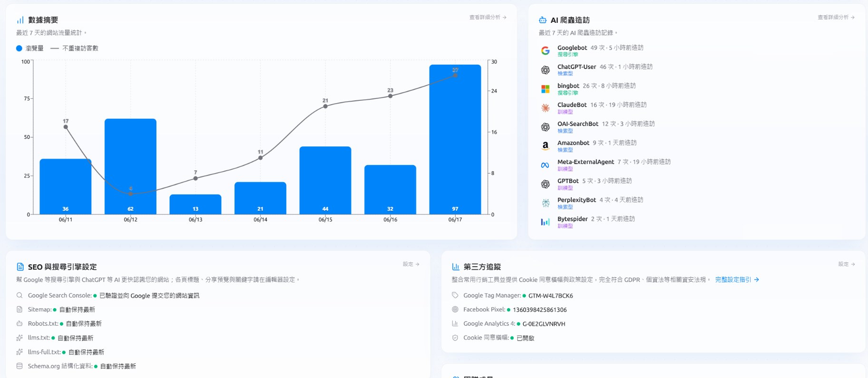The width and height of the screenshot is (868, 378).
Task: Click the OAI-SearchBot icon
Action: (546, 127)
